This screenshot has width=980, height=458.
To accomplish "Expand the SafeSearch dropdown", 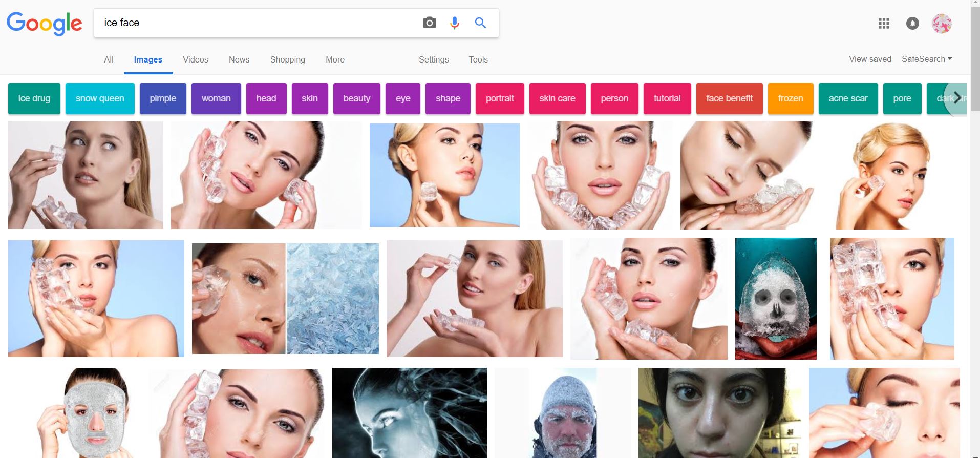I will [x=927, y=59].
